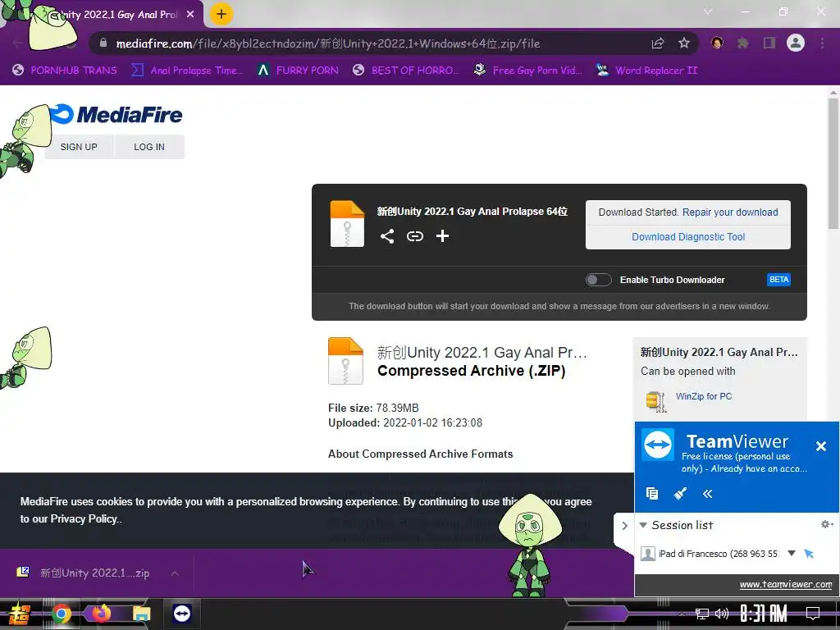This screenshot has width=840, height=630.
Task: Click the share page icon in address bar
Action: coord(658,43)
